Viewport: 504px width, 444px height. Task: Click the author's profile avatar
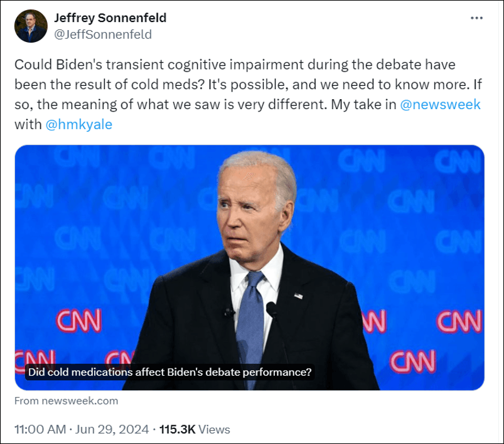(x=31, y=26)
